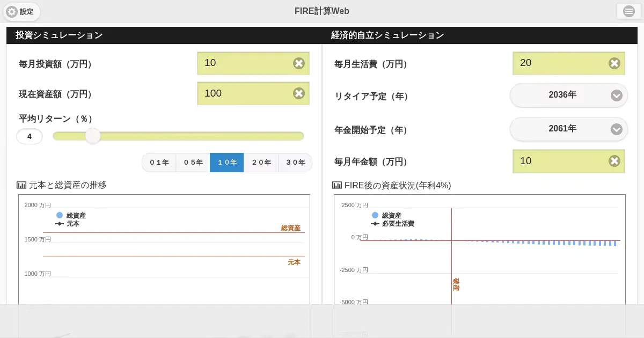Select the 05年 period option
Viewport: 644px width, 338px height.
click(x=193, y=163)
